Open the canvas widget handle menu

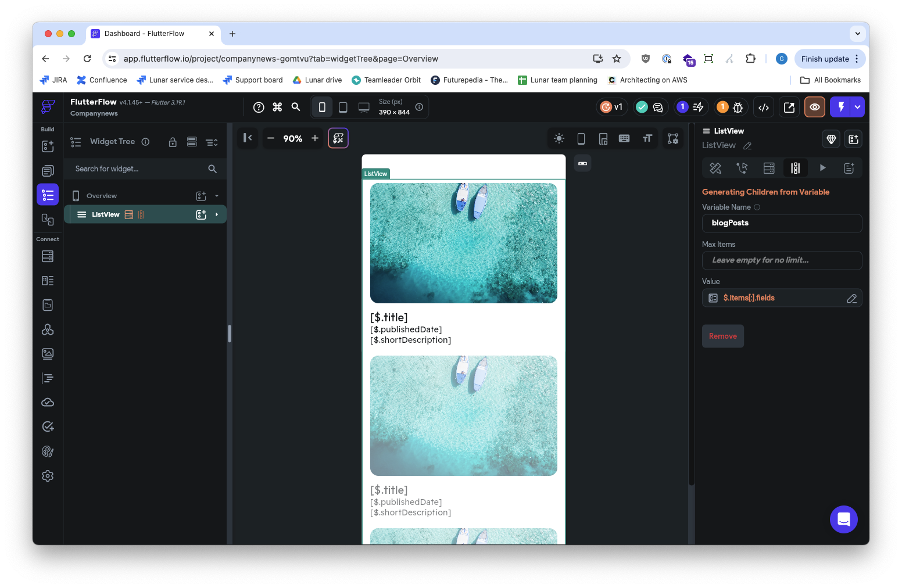point(582,164)
